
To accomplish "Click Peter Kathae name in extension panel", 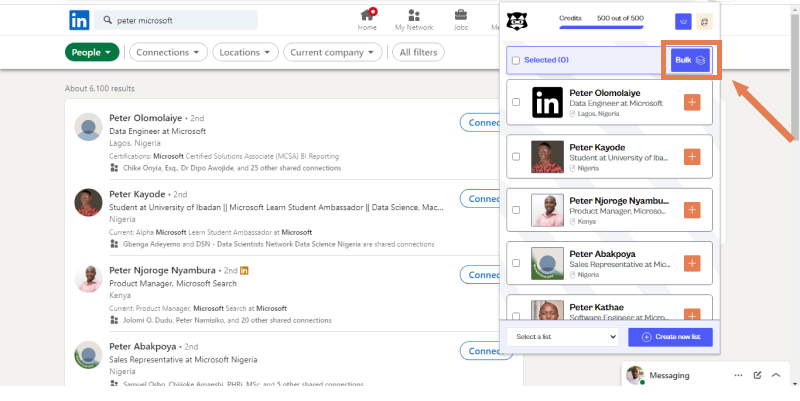I will [596, 307].
